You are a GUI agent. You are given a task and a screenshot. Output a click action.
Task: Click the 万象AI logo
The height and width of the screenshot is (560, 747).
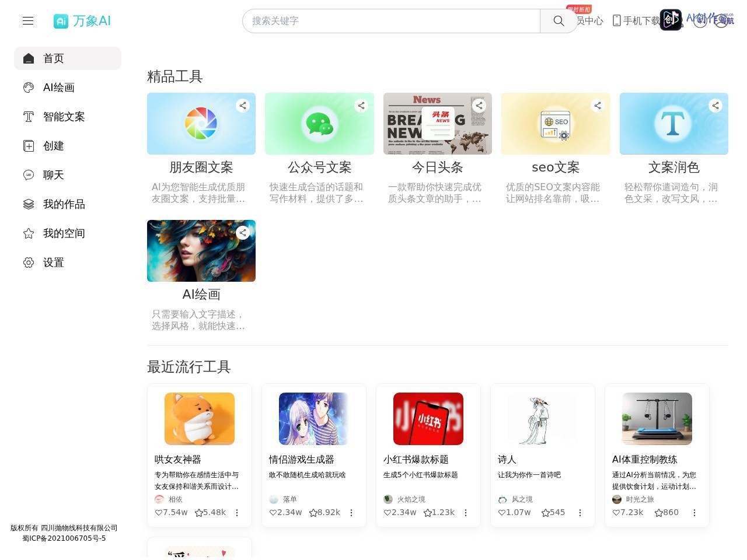tap(82, 21)
